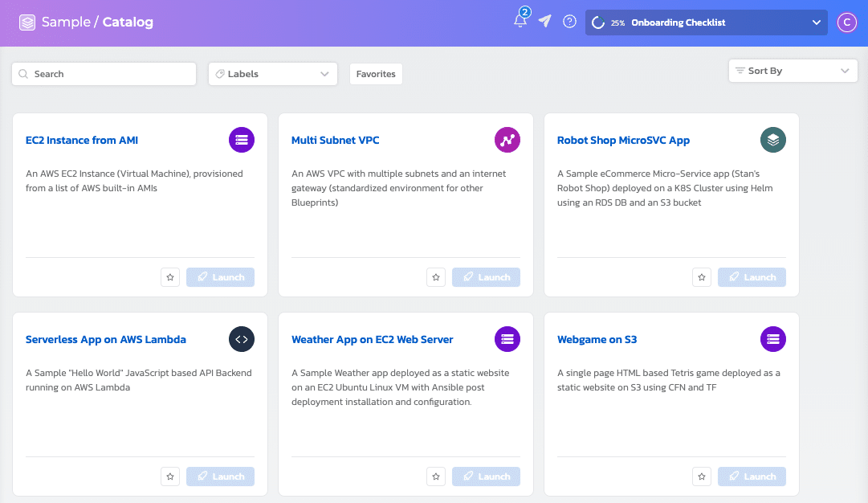Launch EC2 Instance from AMI
The height and width of the screenshot is (503, 868).
point(220,277)
